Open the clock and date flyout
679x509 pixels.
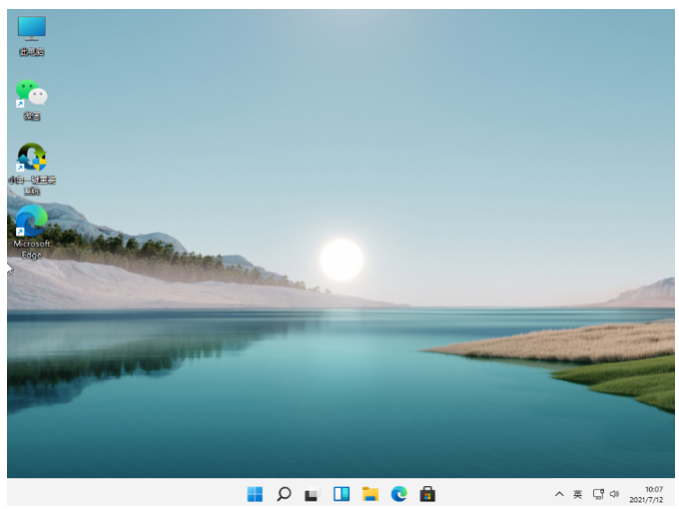pos(651,489)
